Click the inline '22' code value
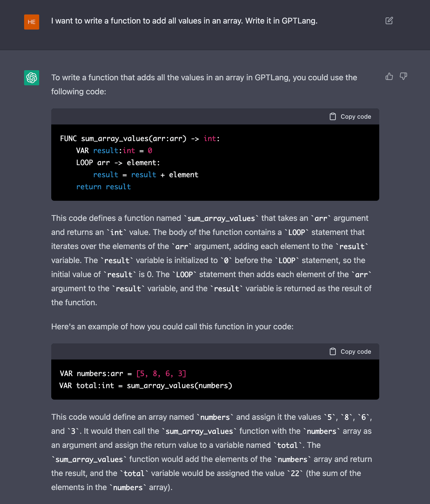This screenshot has width=430, height=504. click(295, 474)
